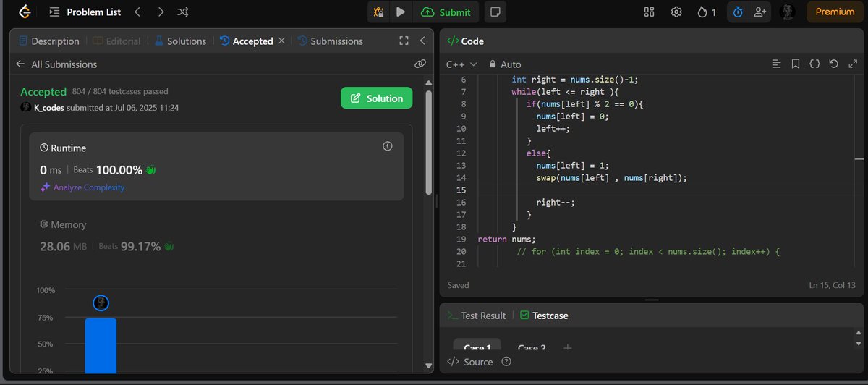Screen dimensions: 868x385
Task: Open the profile avatar menu
Action: coord(788,12)
